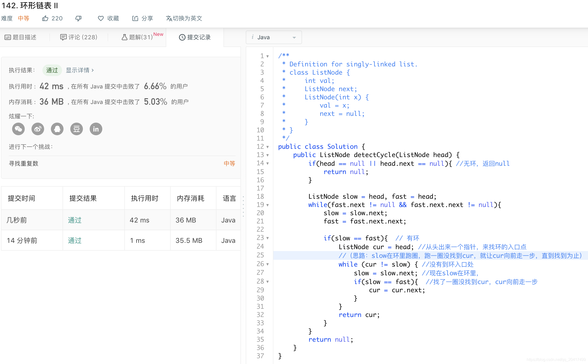Share result via LinkedIn icon
Viewport: 588px width, 364px height.
tap(96, 129)
